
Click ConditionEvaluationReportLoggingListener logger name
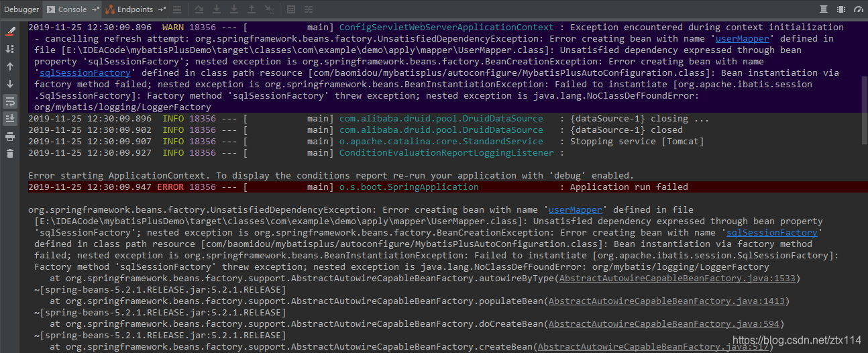pyautogui.click(x=447, y=153)
